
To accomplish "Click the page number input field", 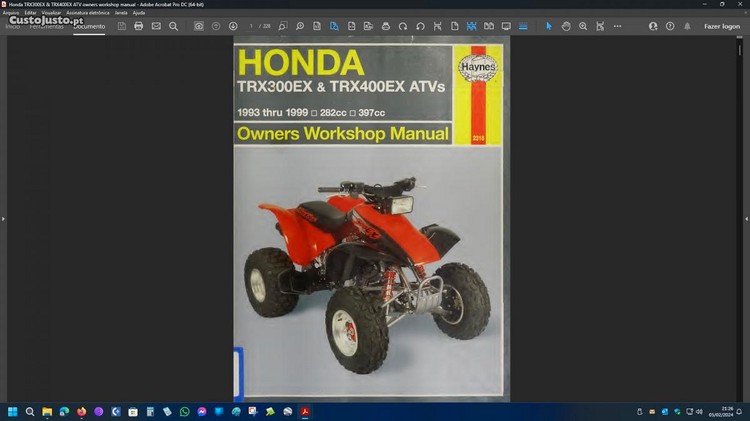I will [253, 26].
